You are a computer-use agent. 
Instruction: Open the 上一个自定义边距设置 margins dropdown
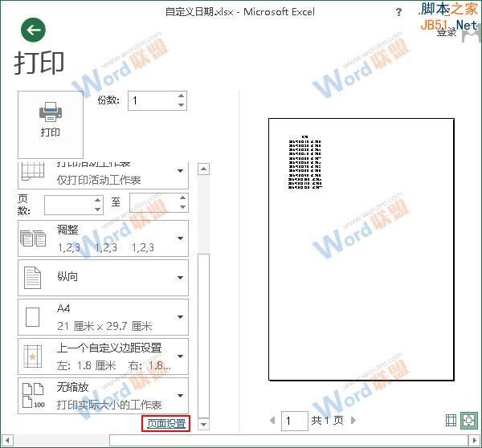pyautogui.click(x=103, y=356)
